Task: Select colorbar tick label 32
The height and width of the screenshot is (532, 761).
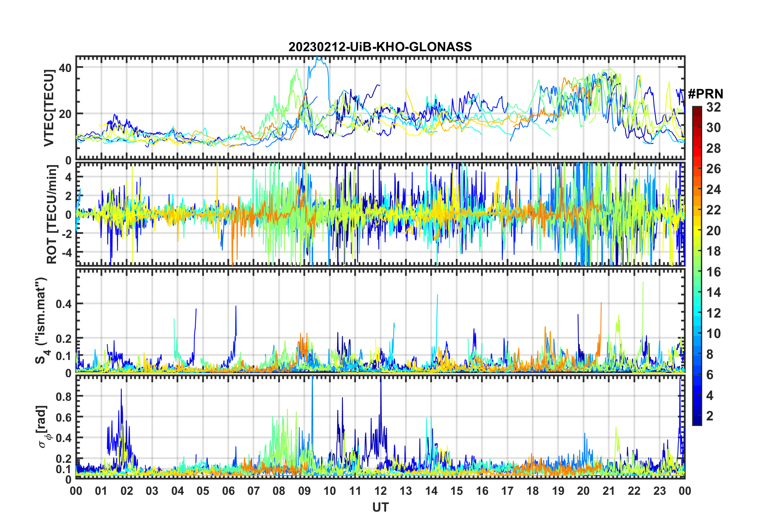Action: coord(713,107)
